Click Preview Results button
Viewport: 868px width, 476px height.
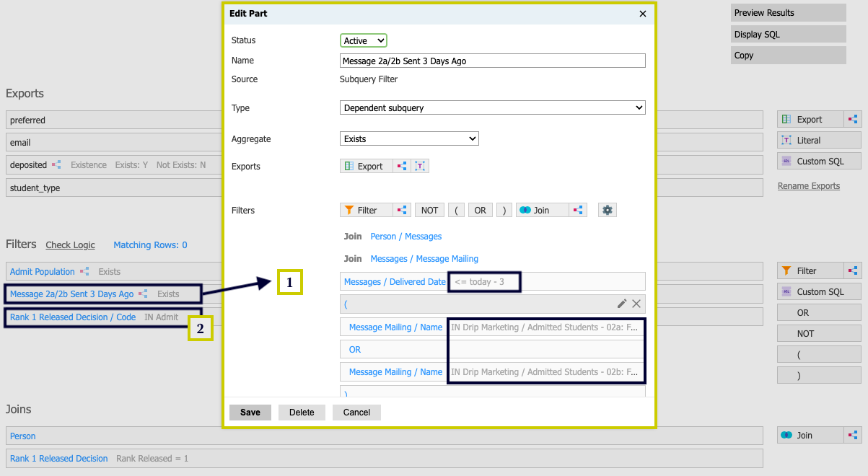(x=788, y=13)
